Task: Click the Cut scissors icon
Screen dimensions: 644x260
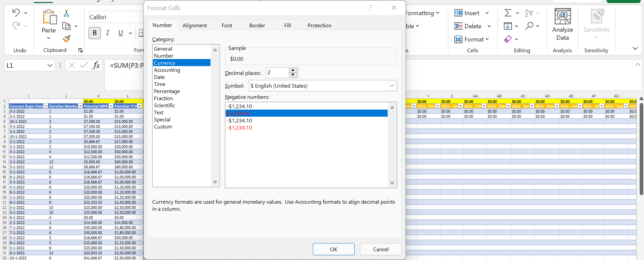Action: click(66, 13)
